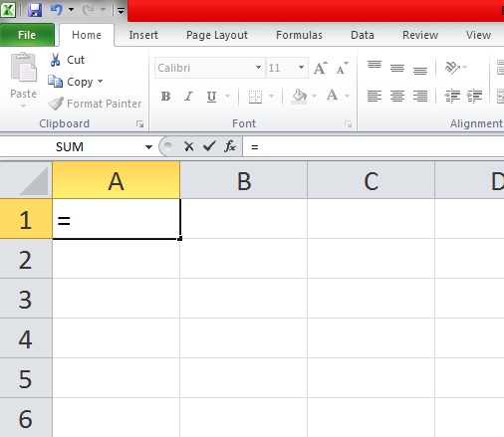Viewport: 504px width, 437px height.
Task: Expand the Copy dropdown arrow
Action: pyautogui.click(x=100, y=81)
